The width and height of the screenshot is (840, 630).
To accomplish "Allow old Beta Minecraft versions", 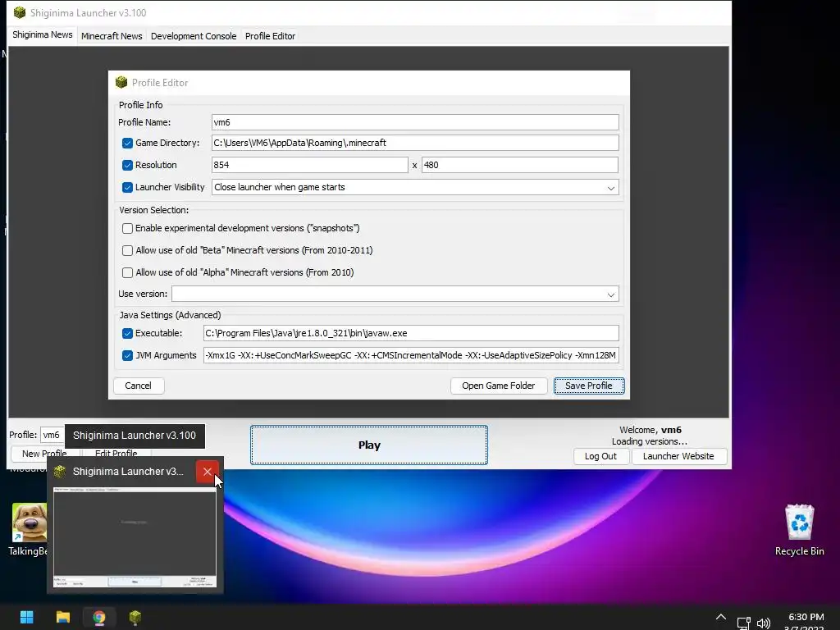I will click(127, 250).
